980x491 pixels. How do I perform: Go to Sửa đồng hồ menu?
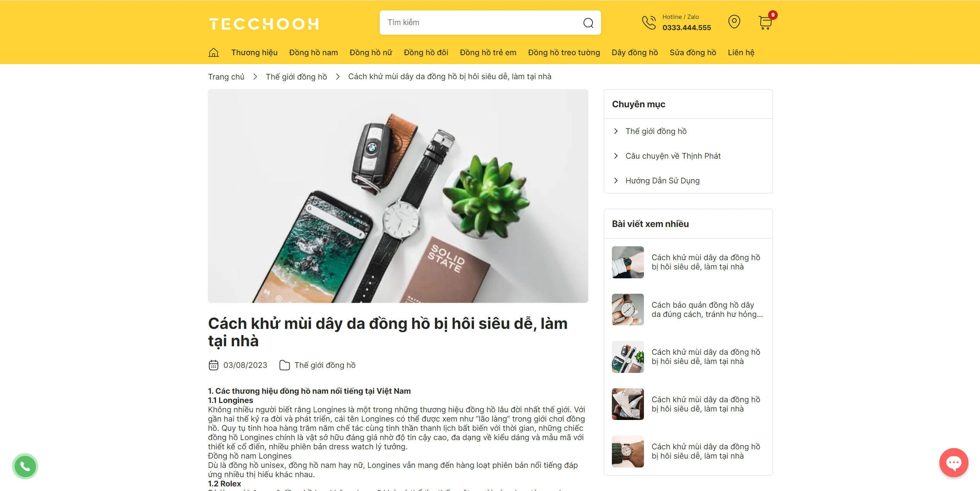pos(693,52)
